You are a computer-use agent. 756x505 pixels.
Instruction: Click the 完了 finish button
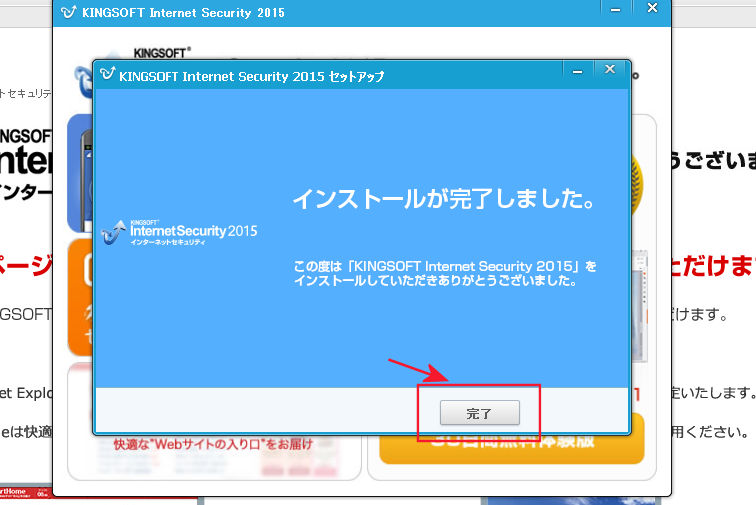click(480, 413)
